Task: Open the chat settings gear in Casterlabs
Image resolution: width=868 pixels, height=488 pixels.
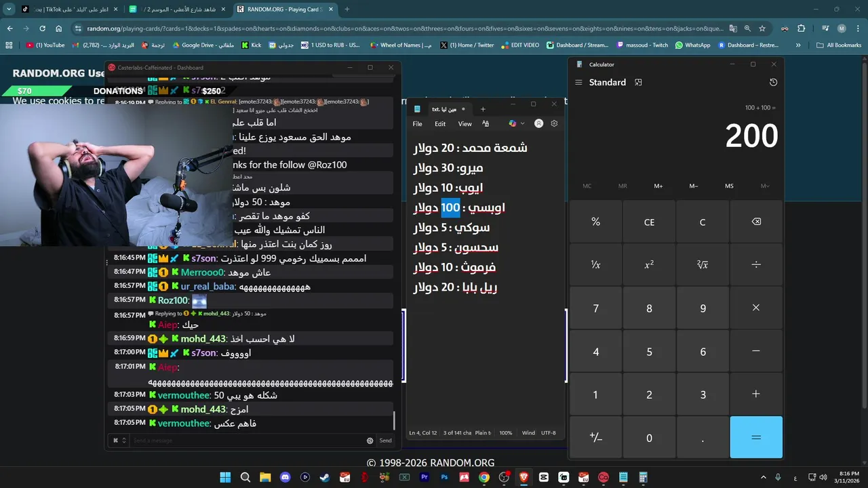Action: (x=370, y=441)
